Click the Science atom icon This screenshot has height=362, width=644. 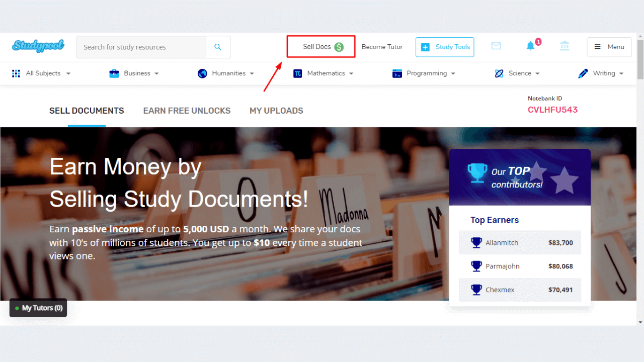[499, 73]
